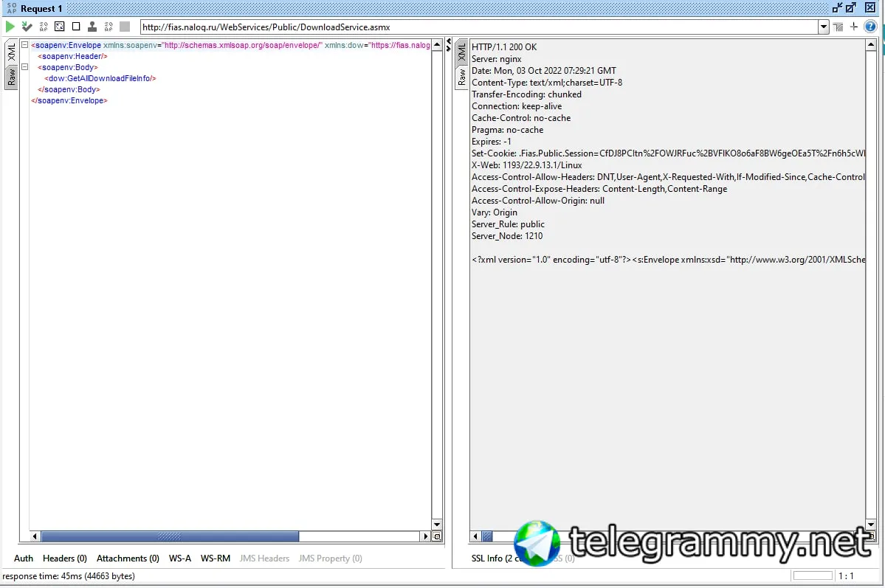Click the X-Web: 1193/22.9.13.1/Linux line
The width and height of the screenshot is (885, 588).
pos(526,165)
